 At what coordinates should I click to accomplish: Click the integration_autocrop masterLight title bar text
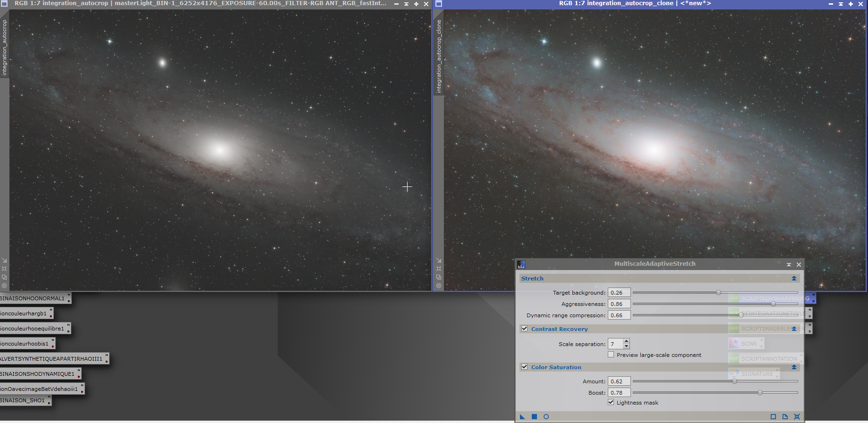click(x=200, y=3)
